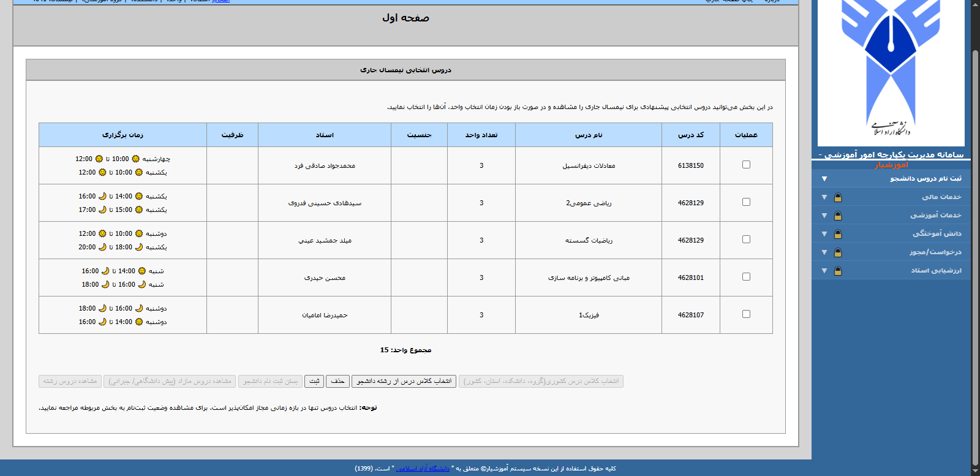Tick the checkbox for ریاضیات گسسته course

[746, 239]
